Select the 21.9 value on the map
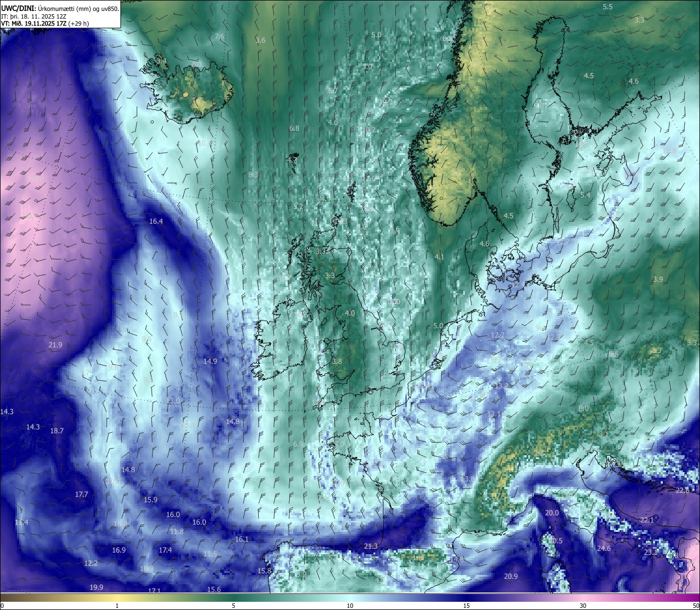 pyautogui.click(x=55, y=345)
